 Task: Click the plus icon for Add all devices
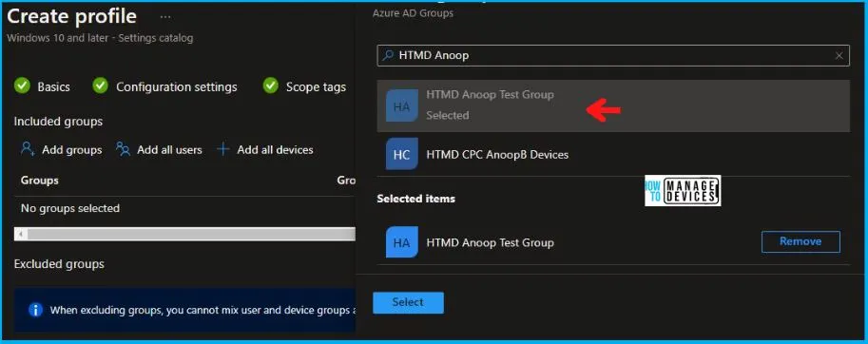coord(223,149)
